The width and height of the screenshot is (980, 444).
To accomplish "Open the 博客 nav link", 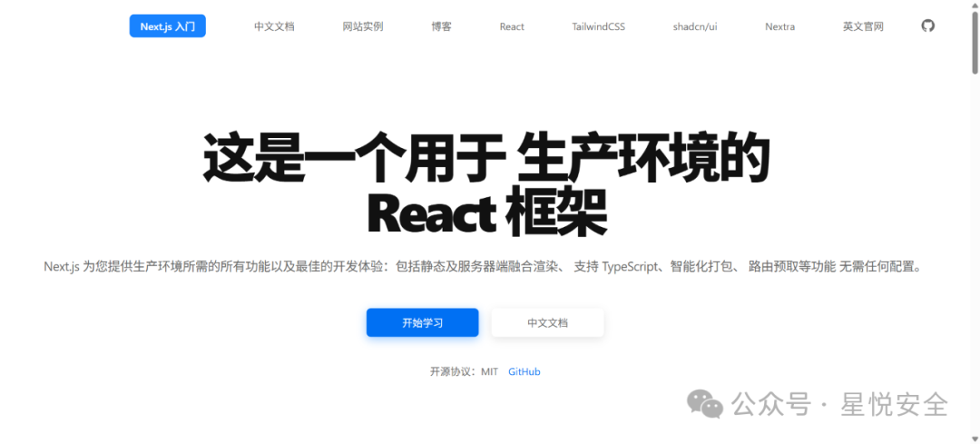I will pos(441,26).
